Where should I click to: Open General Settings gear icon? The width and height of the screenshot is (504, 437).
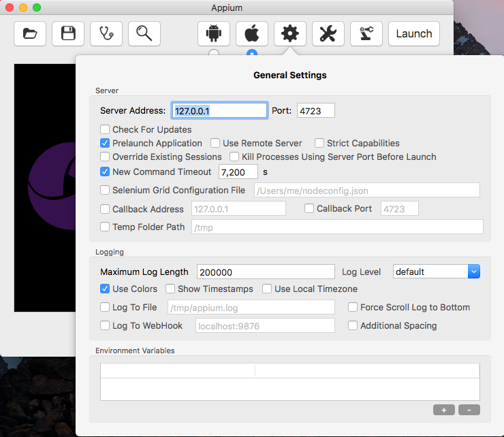click(290, 34)
